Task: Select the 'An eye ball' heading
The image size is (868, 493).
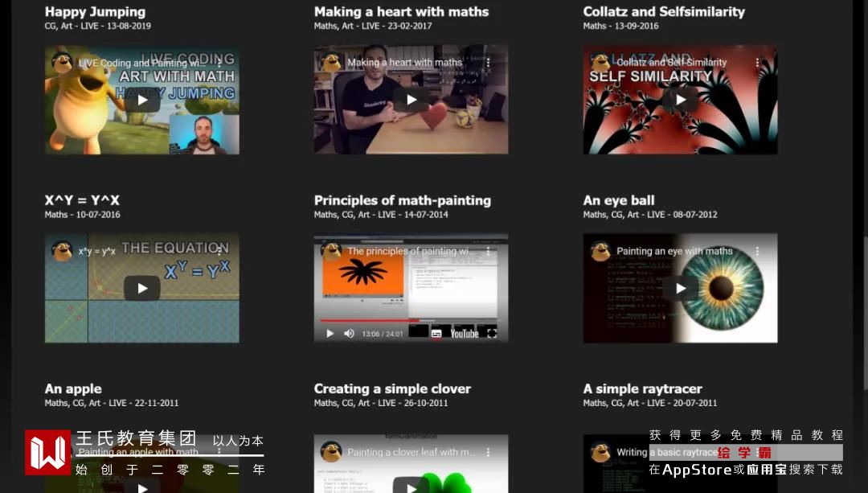Action: tap(618, 200)
